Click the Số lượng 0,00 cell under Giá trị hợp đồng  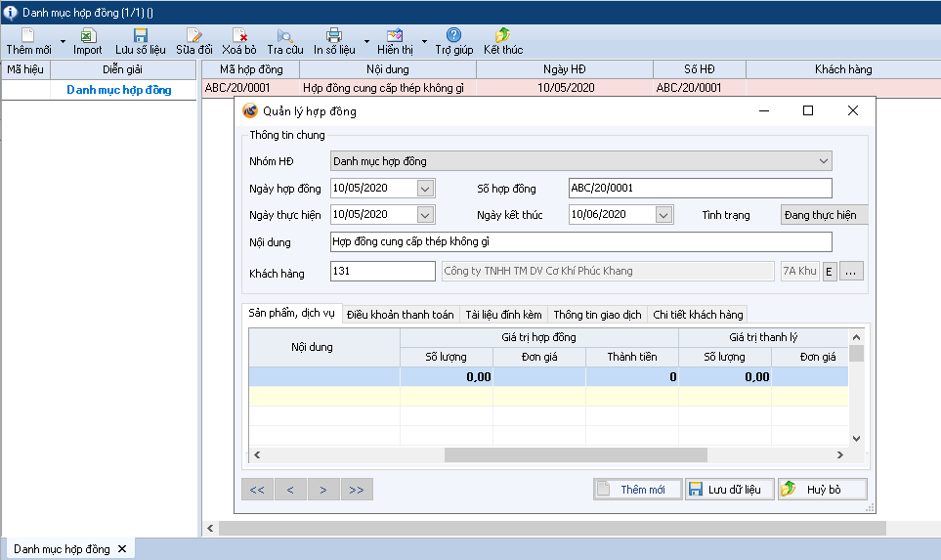point(447,377)
